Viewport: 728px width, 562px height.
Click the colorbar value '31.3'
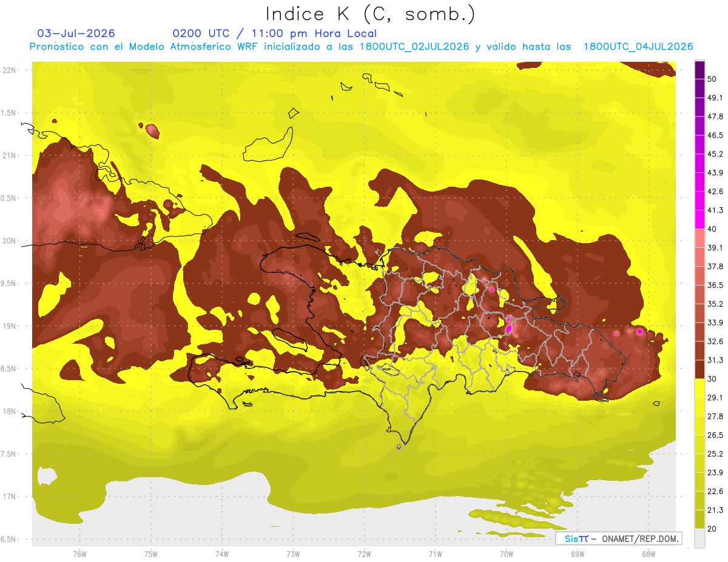coord(715,360)
